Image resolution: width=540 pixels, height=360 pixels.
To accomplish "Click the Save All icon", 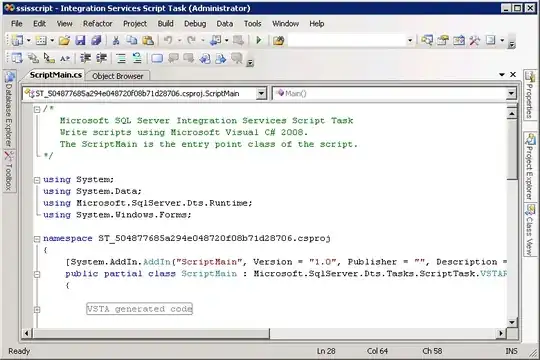I will [96, 41].
